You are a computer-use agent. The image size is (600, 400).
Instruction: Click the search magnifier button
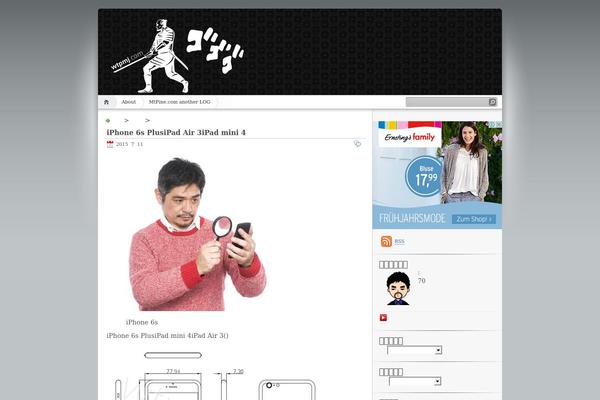pyautogui.click(x=492, y=102)
